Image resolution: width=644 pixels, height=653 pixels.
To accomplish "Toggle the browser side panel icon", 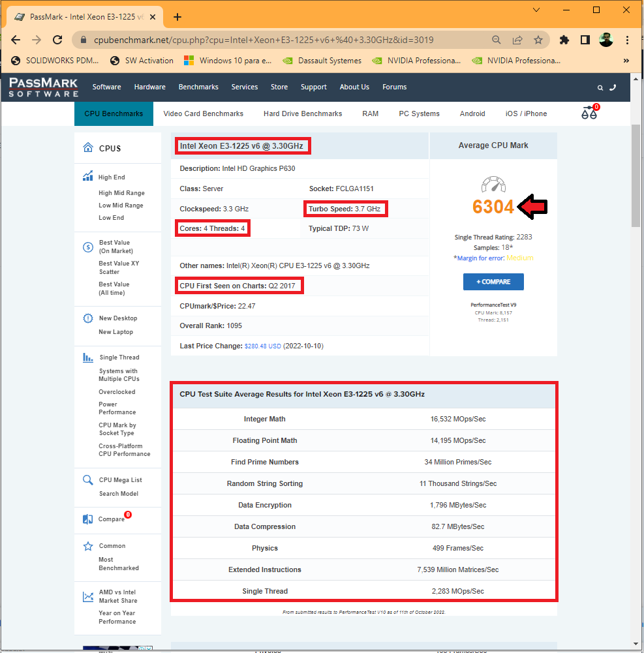I will click(585, 40).
